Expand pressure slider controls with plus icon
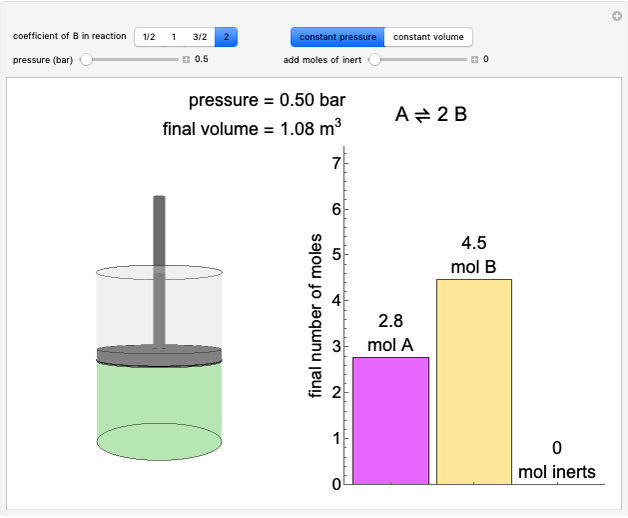Screen dimensions: 628x518 (186, 59)
